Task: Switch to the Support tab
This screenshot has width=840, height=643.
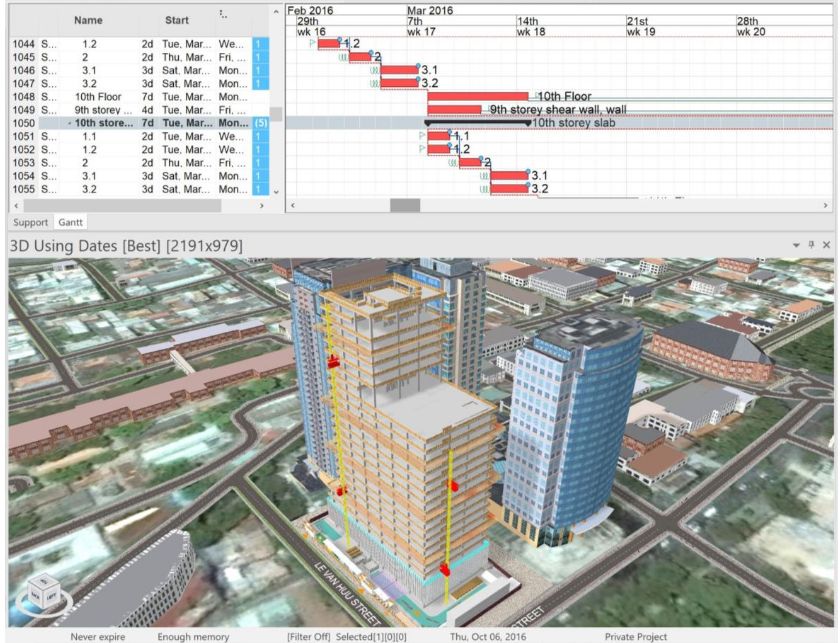Action: 28,221
